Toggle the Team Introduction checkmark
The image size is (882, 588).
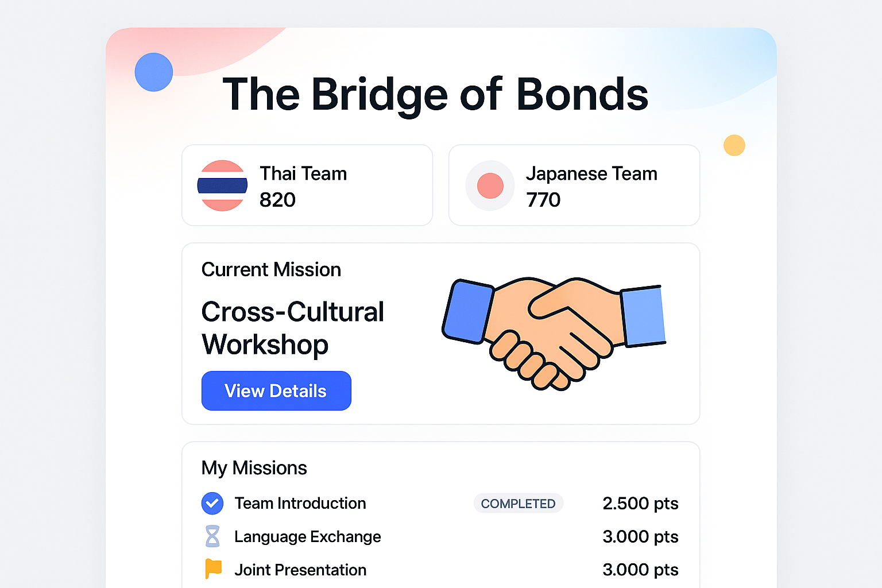pos(212,503)
